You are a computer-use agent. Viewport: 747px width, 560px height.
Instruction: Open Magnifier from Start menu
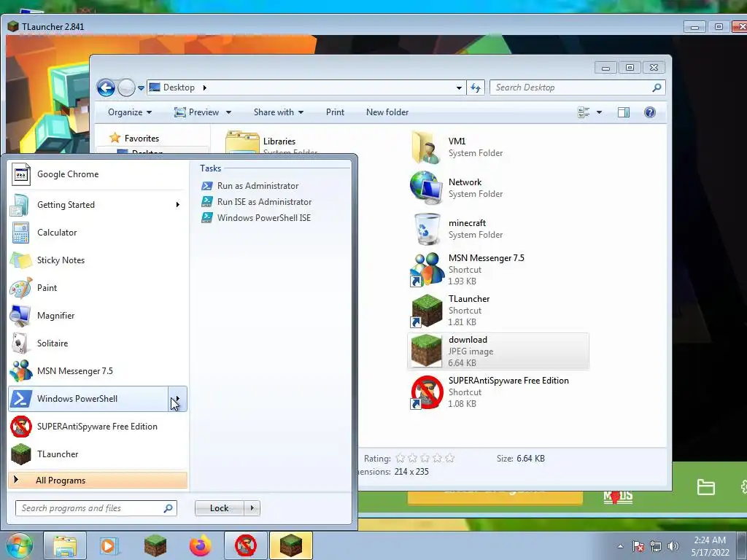click(x=98, y=315)
